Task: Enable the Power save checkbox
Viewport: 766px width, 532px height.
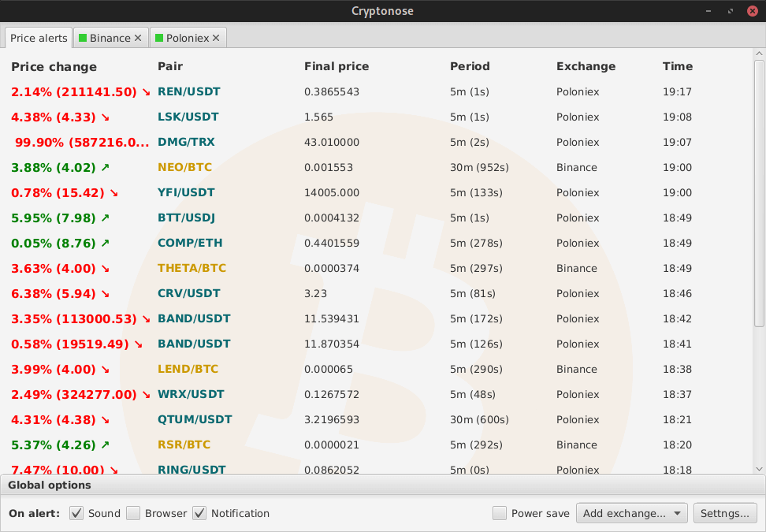Action: pyautogui.click(x=500, y=513)
